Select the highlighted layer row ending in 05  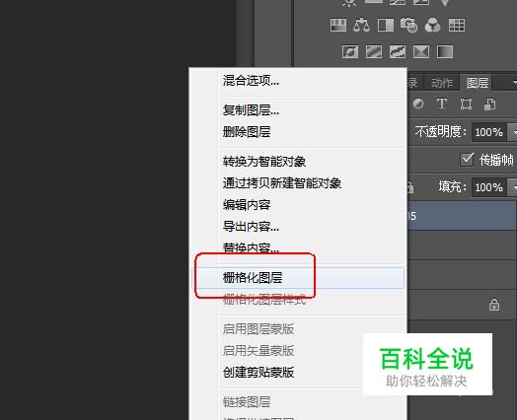point(462,216)
